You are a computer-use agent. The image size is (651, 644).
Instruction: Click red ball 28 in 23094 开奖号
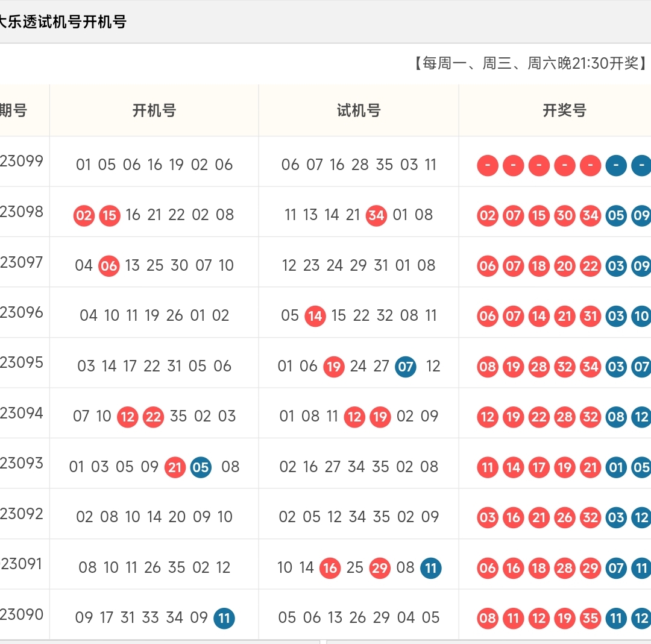565,417
